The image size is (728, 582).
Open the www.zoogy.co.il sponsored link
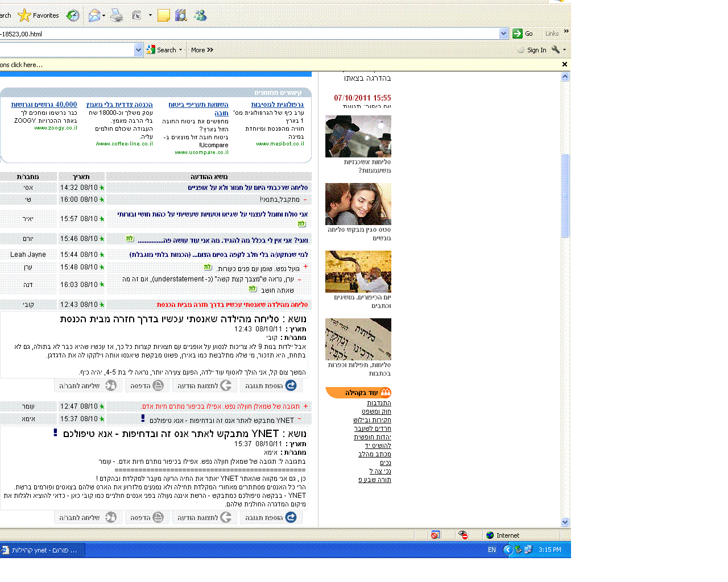pos(56,128)
